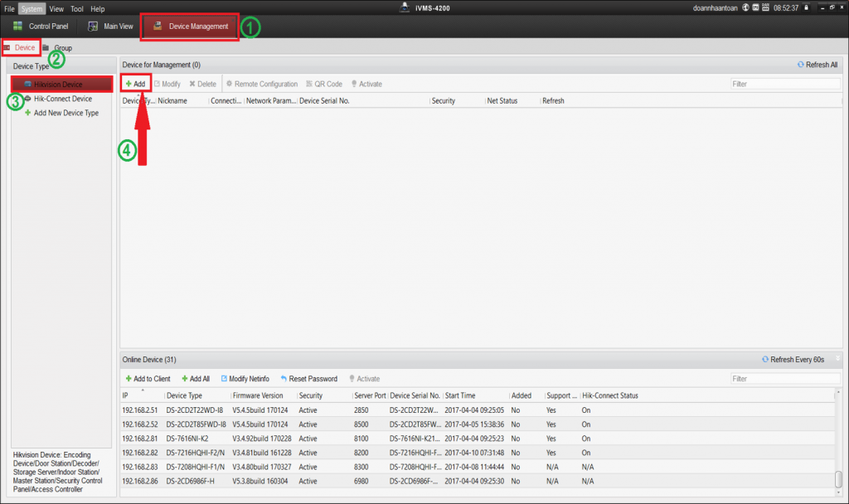
Task: Open the Device Management tab
Action: [190, 27]
